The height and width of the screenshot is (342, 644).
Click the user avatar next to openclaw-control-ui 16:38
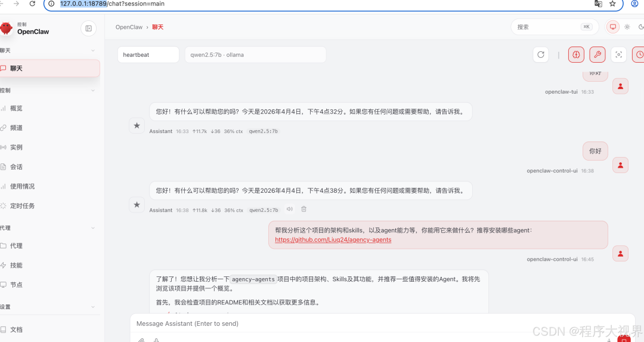[x=620, y=165]
